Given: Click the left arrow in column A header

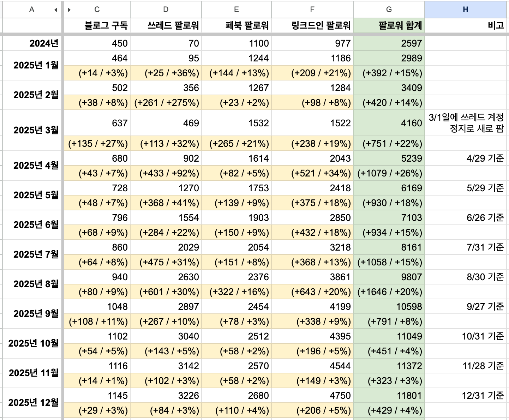Looking at the screenshot, I should (56, 10).
